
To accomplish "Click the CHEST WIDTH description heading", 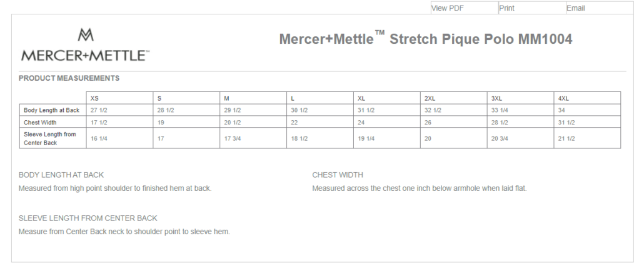I will click(x=338, y=175).
